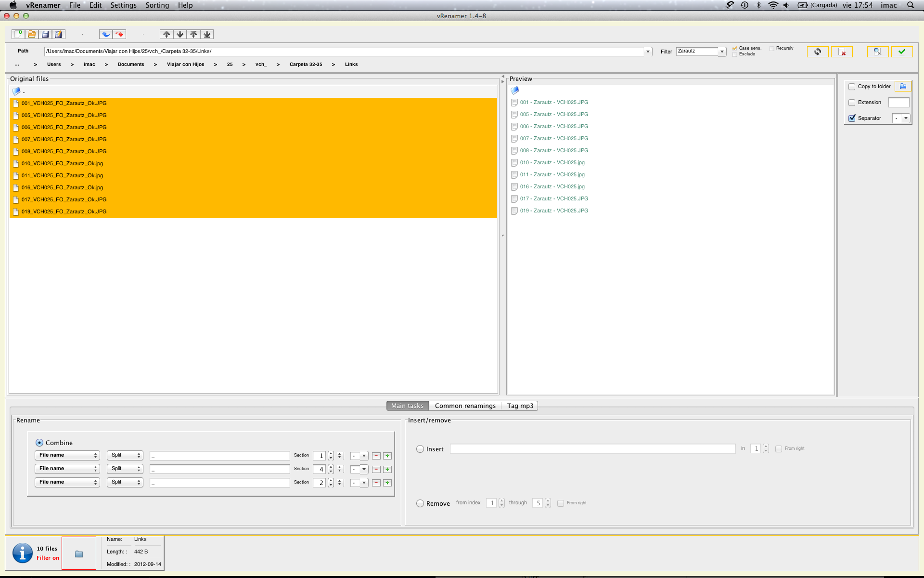Click the red redo arrow icon

(x=119, y=34)
